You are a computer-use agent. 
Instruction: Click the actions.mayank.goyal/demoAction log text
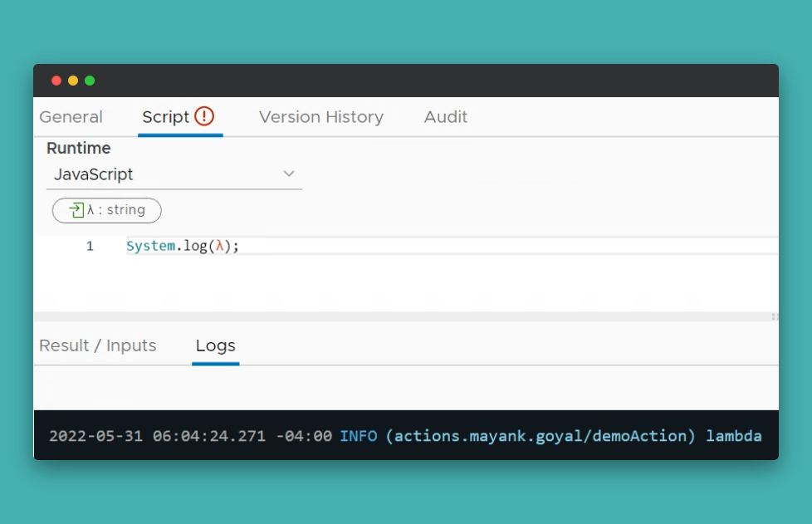(541, 436)
